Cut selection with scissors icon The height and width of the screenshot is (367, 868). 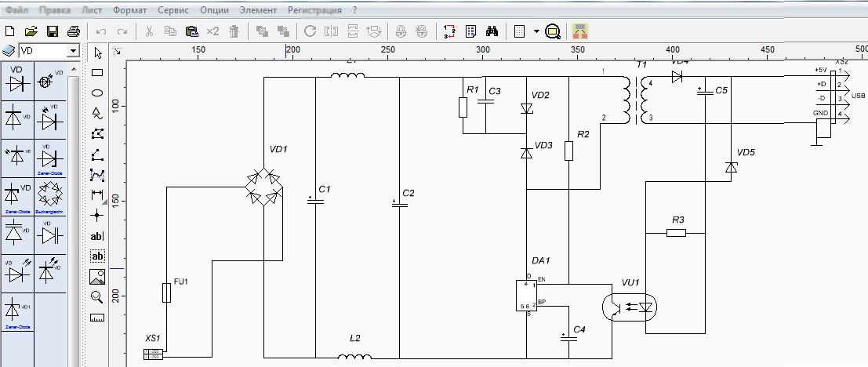(x=149, y=31)
